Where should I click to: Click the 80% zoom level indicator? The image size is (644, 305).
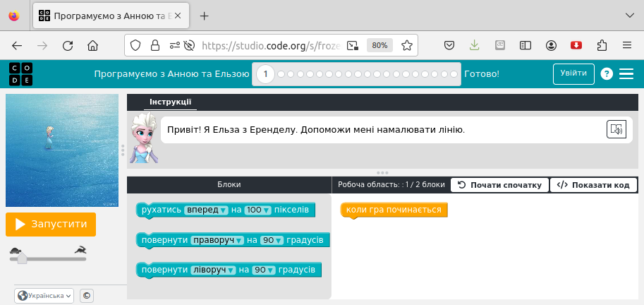(379, 45)
